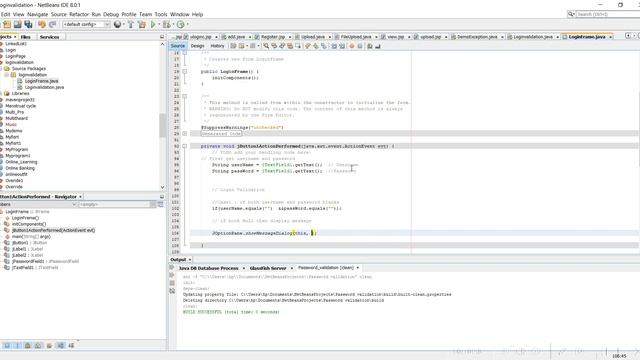Expand the Generated Code fold at line 29
Viewport: 640px width, 360px height.
tap(184, 133)
